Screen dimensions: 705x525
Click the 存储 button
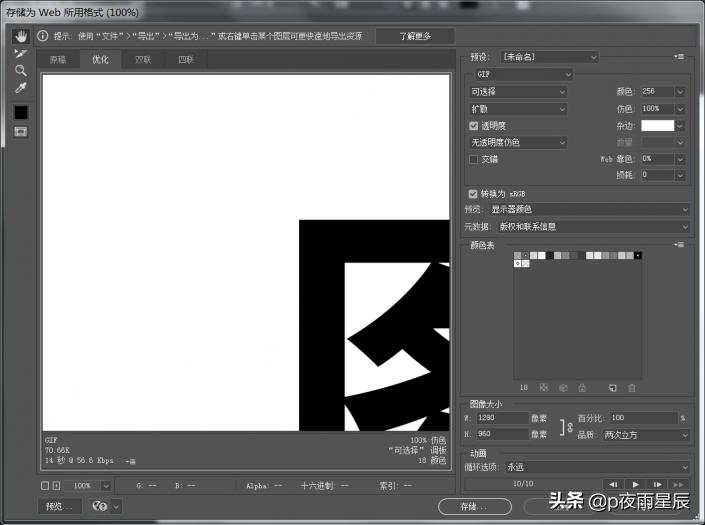[475, 507]
